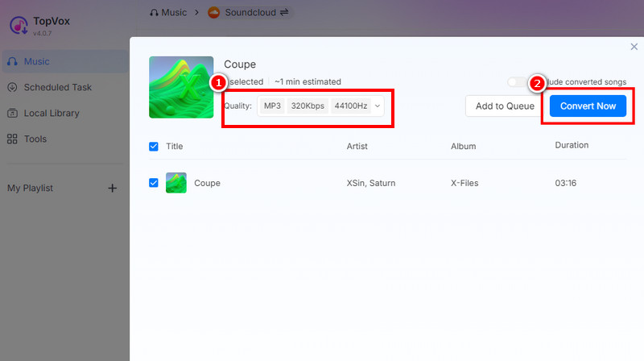The height and width of the screenshot is (361, 644).
Task: Go to Local Library section
Action: pos(52,113)
